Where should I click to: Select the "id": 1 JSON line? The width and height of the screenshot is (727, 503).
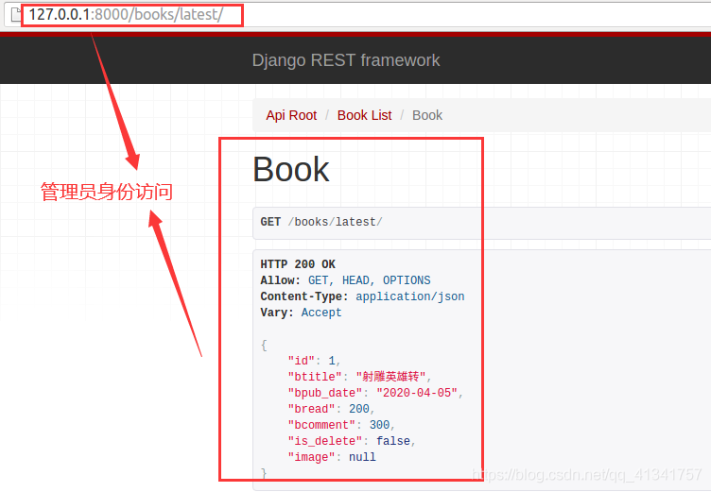(314, 361)
